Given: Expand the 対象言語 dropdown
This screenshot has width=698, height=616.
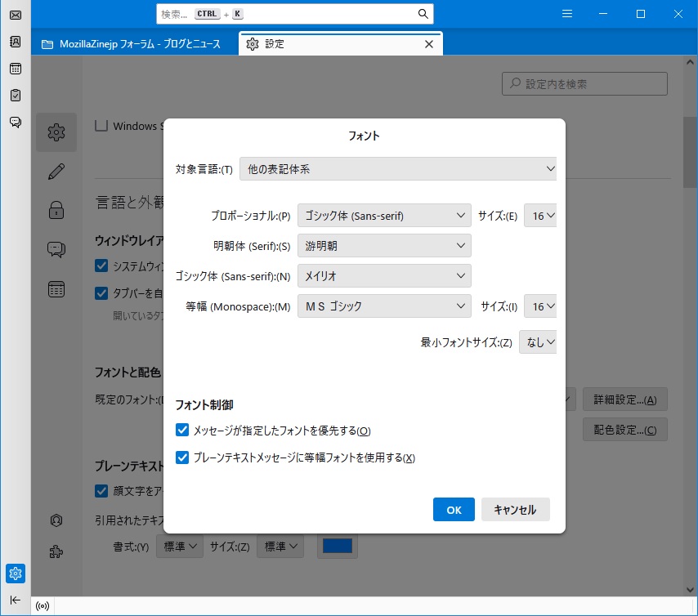Looking at the screenshot, I should tap(397, 169).
